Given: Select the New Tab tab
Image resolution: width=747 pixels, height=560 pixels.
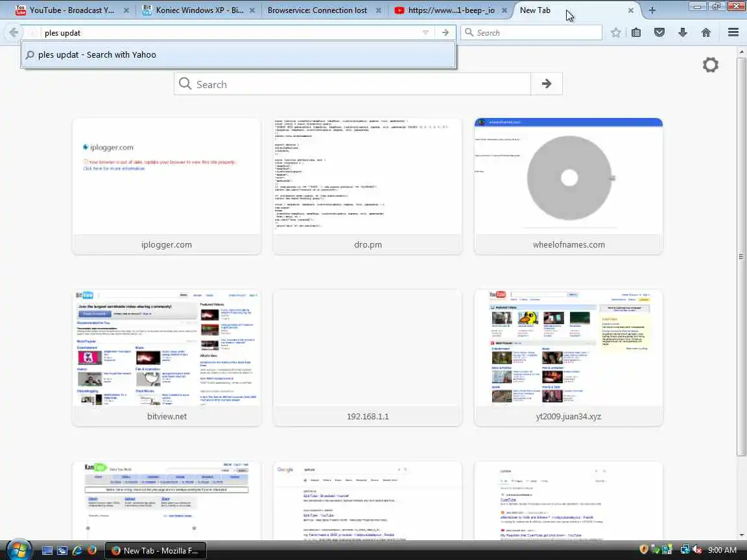Looking at the screenshot, I should click(x=572, y=10).
